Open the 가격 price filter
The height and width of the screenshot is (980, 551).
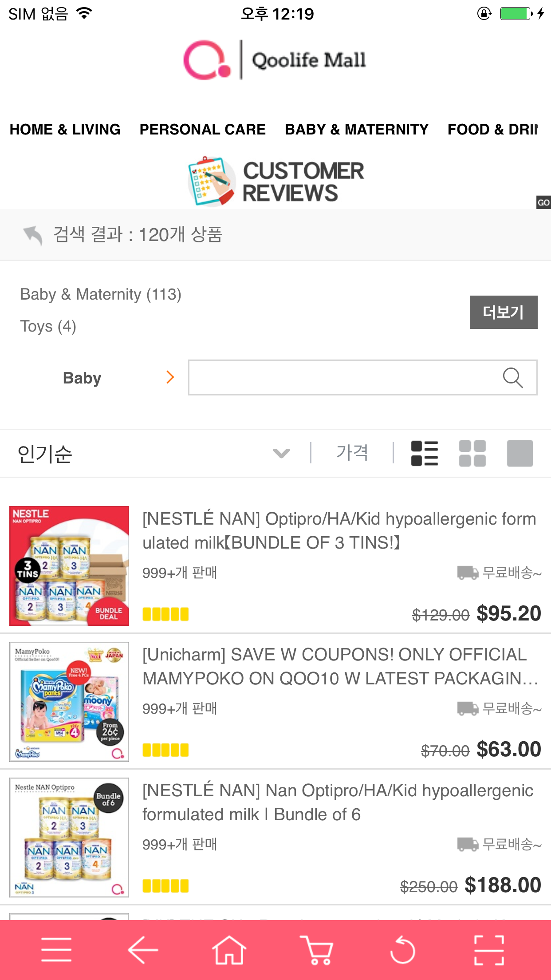click(352, 453)
